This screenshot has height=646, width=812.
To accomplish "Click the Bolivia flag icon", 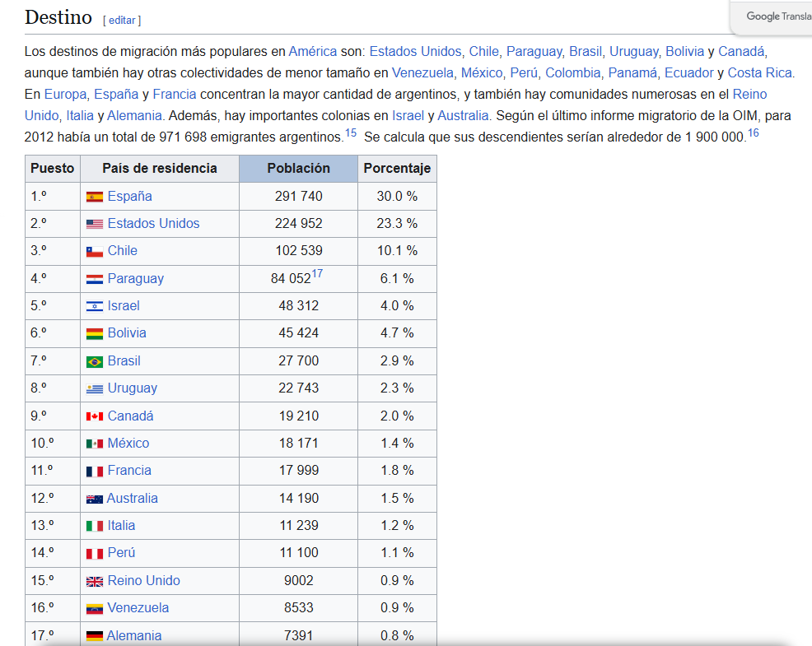I will pyautogui.click(x=94, y=334).
